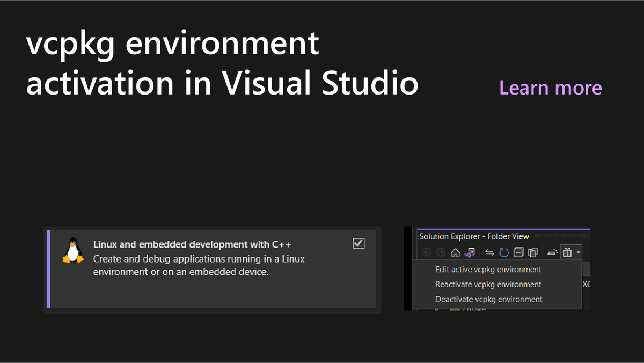Click the Collapse All icon
The height and width of the screenshot is (363, 644).
click(518, 252)
